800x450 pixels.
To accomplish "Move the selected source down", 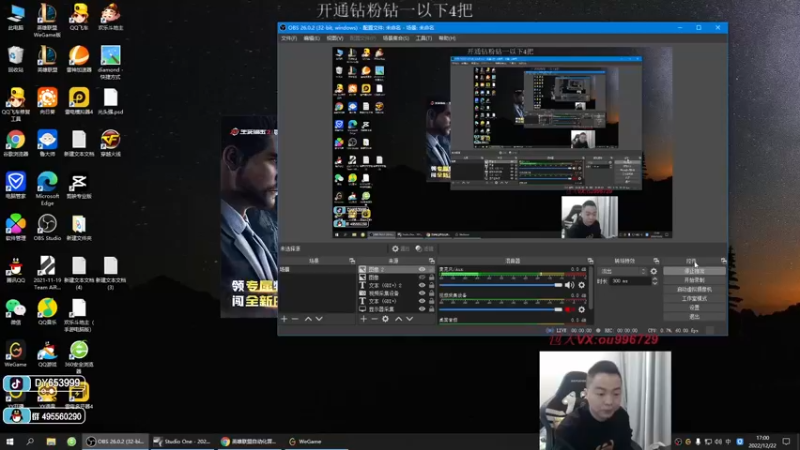I will (410, 319).
